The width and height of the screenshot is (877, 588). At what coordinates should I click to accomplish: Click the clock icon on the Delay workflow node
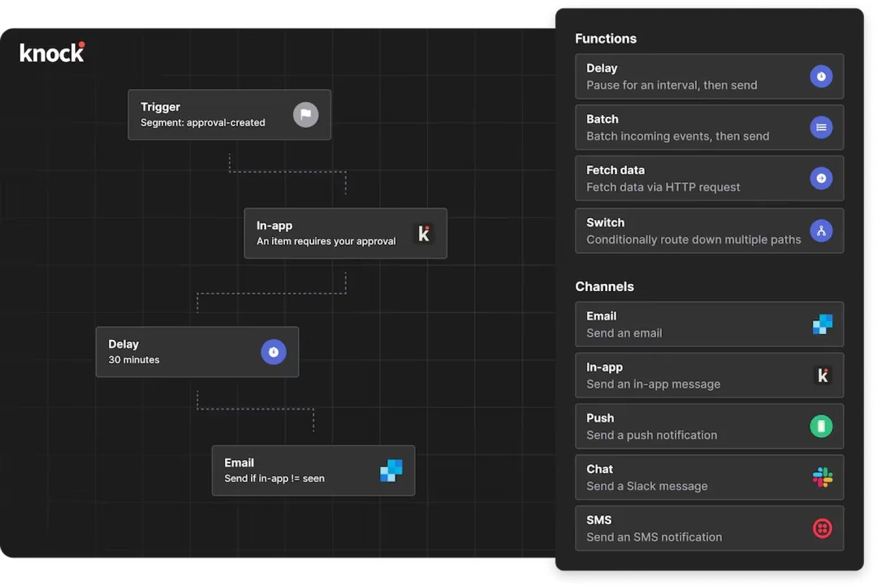tap(273, 352)
